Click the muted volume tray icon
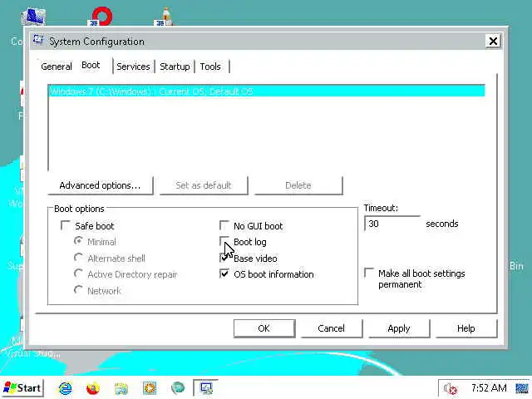532x399 pixels. click(x=451, y=388)
